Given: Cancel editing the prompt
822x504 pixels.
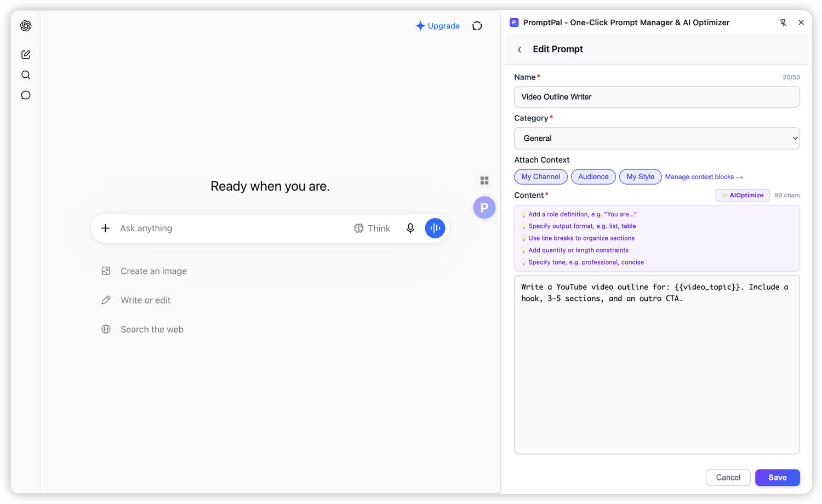Looking at the screenshot, I should (728, 478).
